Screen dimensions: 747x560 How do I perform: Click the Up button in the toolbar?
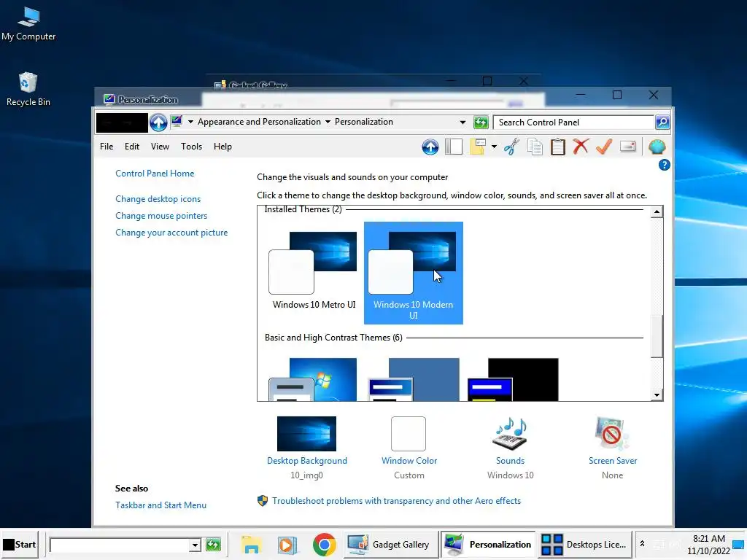click(x=430, y=147)
